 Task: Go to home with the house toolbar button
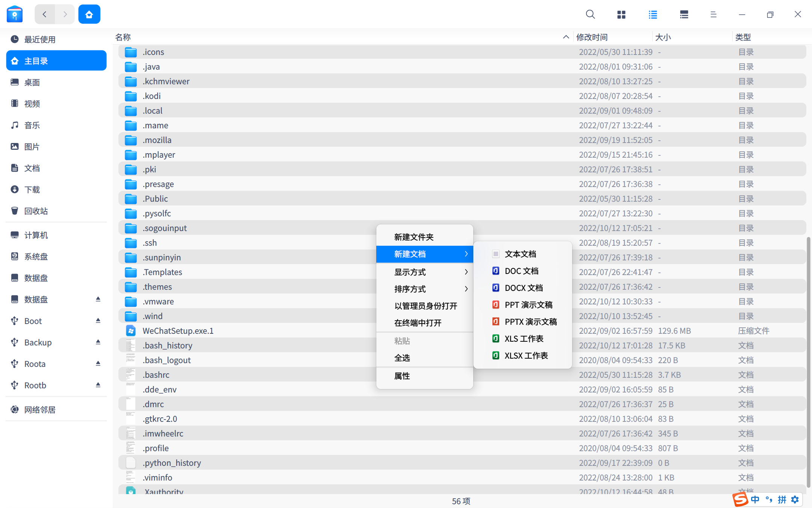[89, 14]
